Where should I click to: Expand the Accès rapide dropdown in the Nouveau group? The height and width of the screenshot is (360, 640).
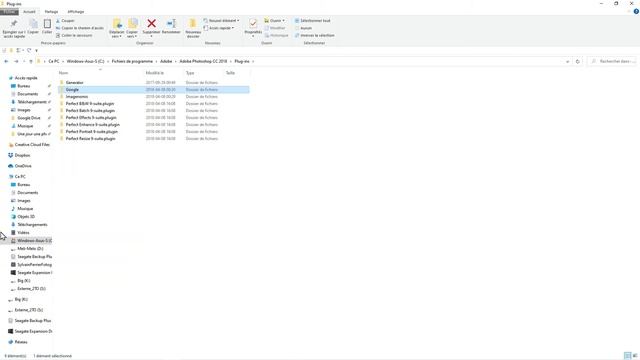coord(219,28)
